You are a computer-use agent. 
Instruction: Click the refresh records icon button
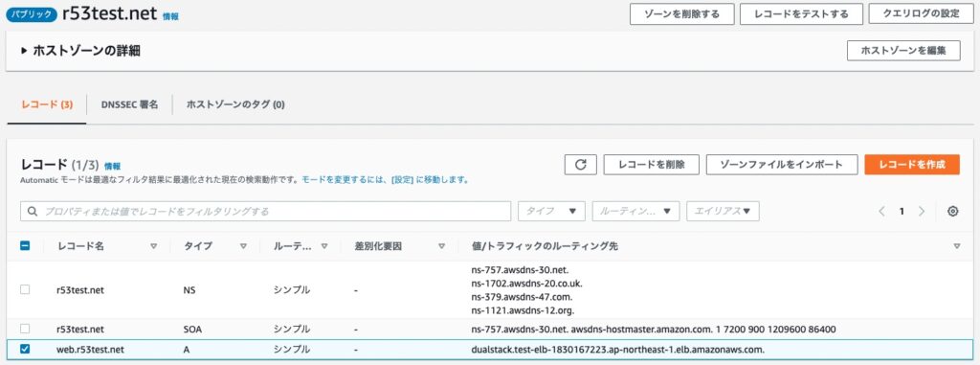[581, 165]
